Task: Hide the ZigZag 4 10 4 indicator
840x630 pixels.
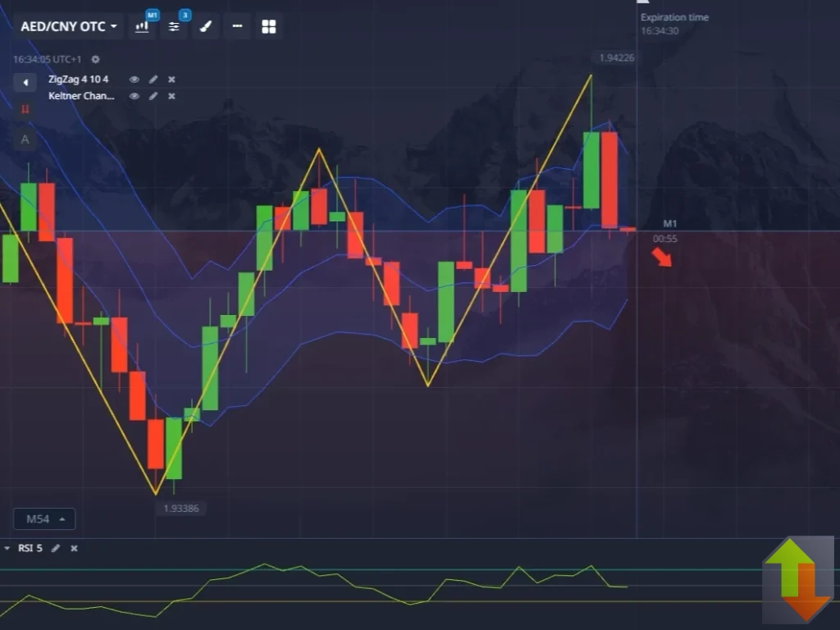Action: point(134,79)
